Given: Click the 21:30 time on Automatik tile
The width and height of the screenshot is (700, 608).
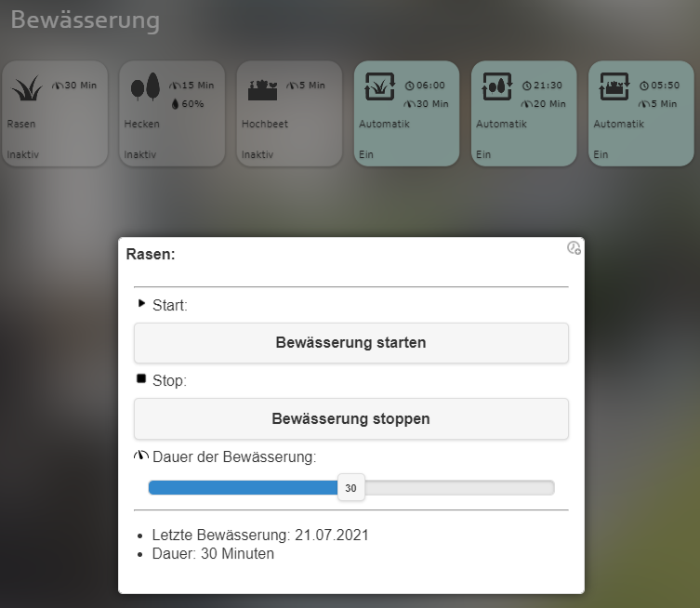Looking at the screenshot, I should click(x=548, y=86).
